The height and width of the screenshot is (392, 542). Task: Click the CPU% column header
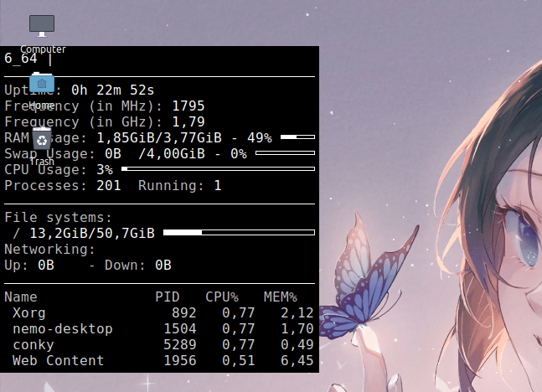[x=221, y=297]
